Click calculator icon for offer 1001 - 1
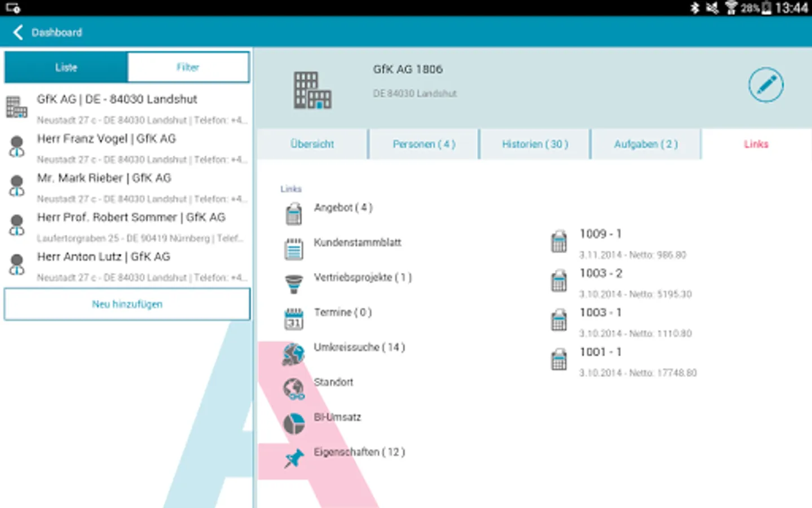 tap(559, 360)
